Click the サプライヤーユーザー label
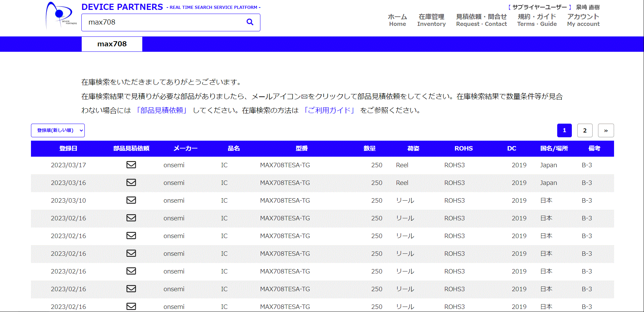644x312 pixels. coord(540,7)
